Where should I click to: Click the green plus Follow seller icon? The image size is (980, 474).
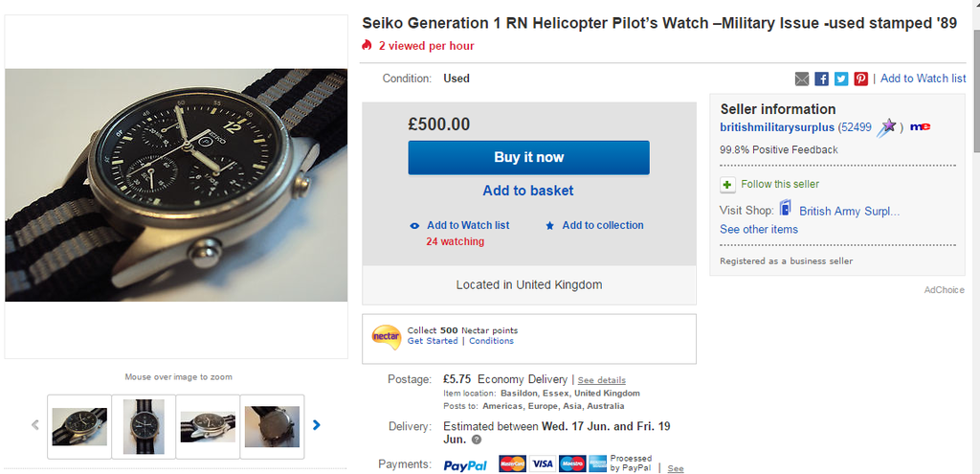click(727, 184)
